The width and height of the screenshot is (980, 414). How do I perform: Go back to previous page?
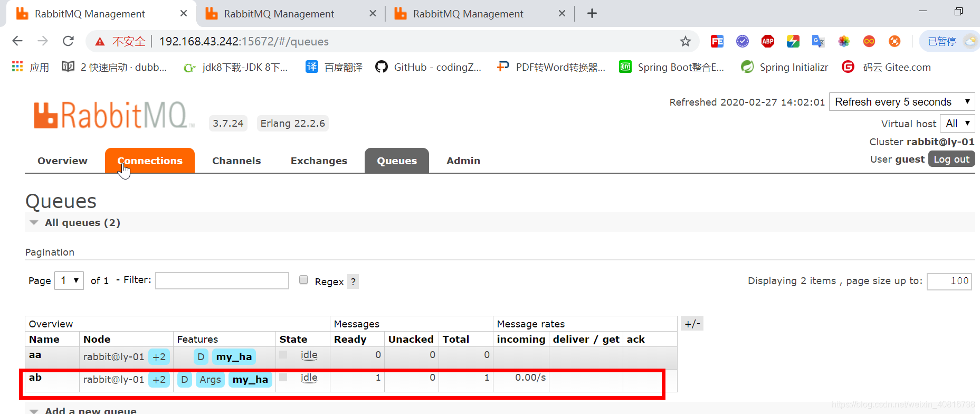coord(17,41)
